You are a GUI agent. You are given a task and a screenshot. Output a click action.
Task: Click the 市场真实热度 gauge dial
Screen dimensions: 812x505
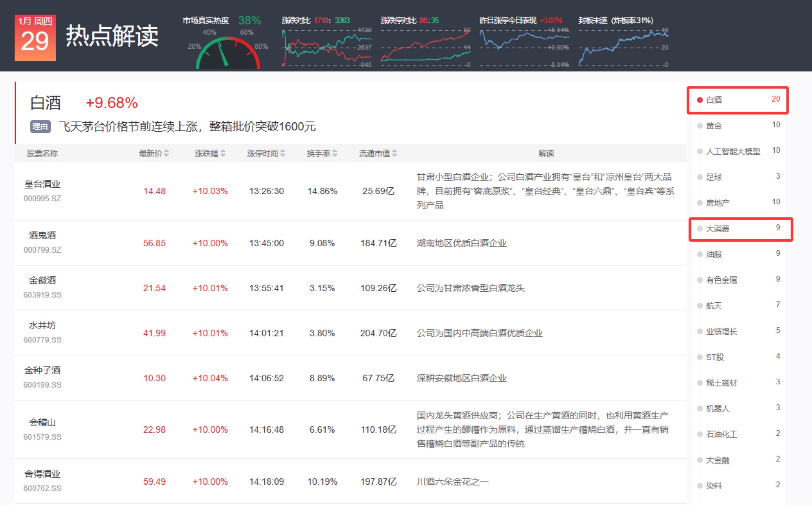point(228,52)
